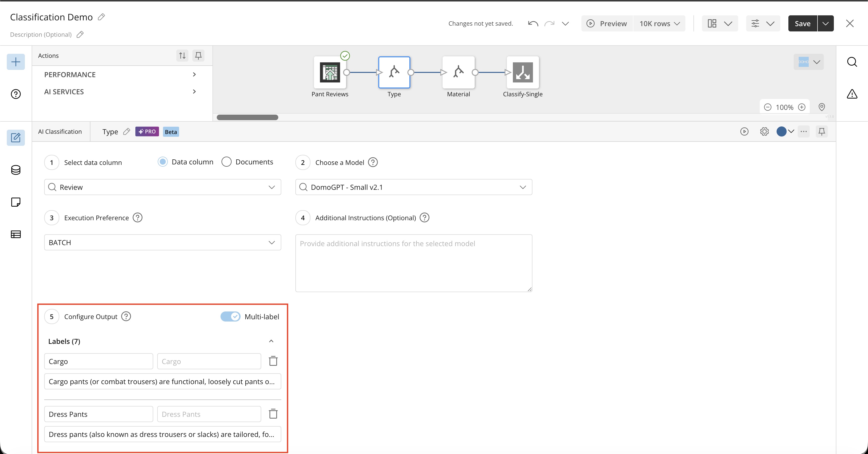The height and width of the screenshot is (454, 868).
Task: Open the dataflow settings sliders menu
Action: point(763,23)
